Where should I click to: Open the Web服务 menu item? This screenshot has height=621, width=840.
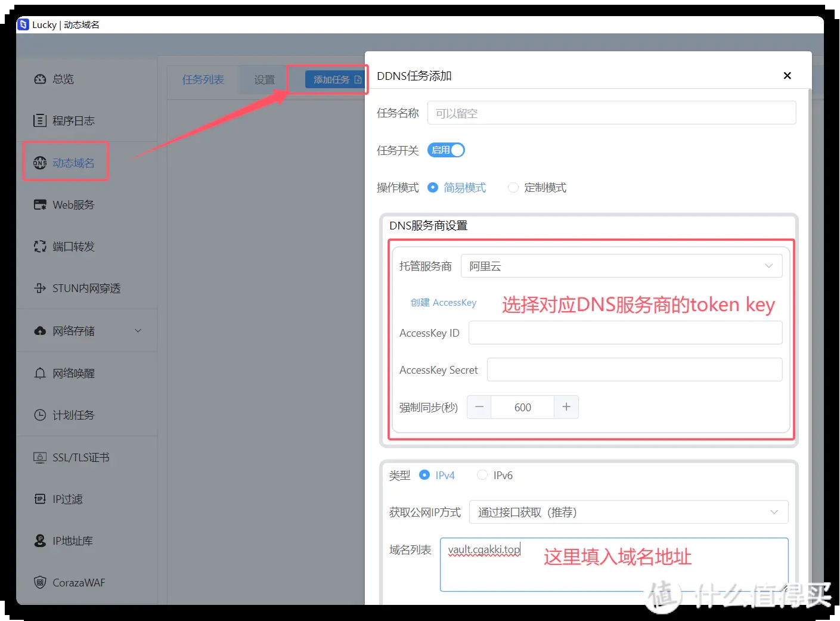point(87,205)
